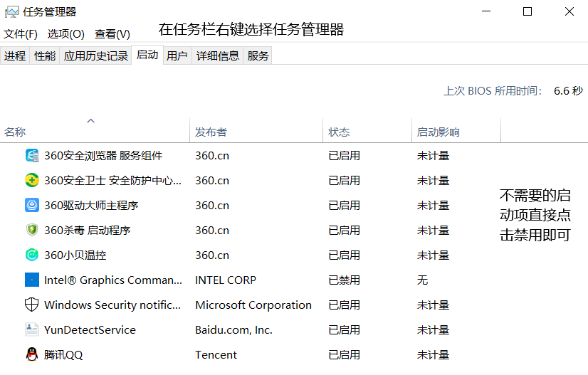
Task: Open the 文件(F) menu
Action: [x=21, y=34]
